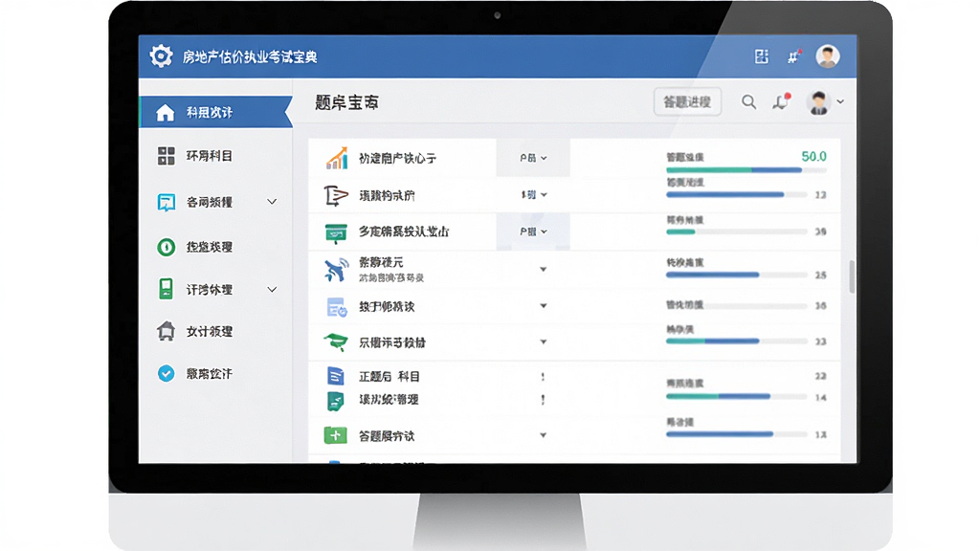Open the green note icon below 正题后 科目
This screenshot has height=551, width=980.
336,401
